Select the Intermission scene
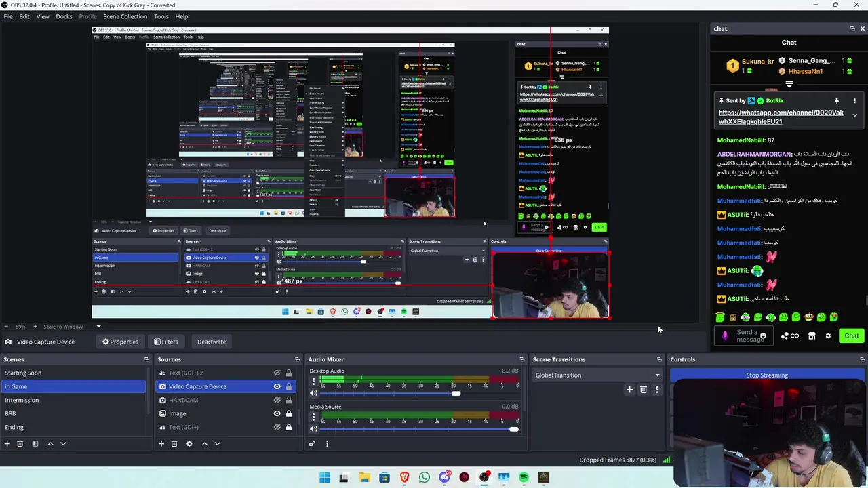 pos(73,400)
